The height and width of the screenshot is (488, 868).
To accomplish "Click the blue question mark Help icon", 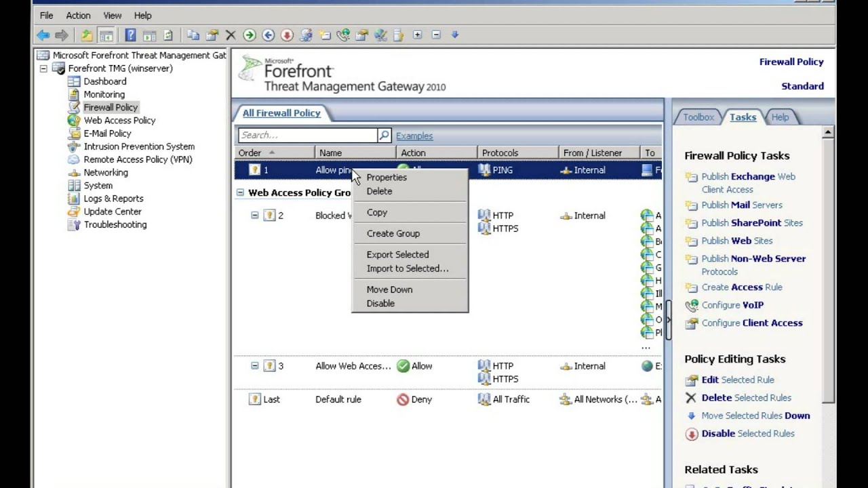I will (131, 35).
